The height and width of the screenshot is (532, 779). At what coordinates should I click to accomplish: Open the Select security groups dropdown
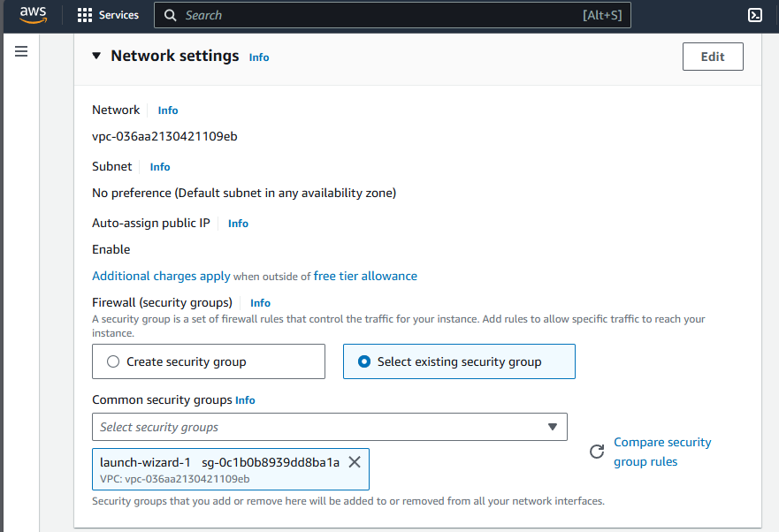coord(329,427)
